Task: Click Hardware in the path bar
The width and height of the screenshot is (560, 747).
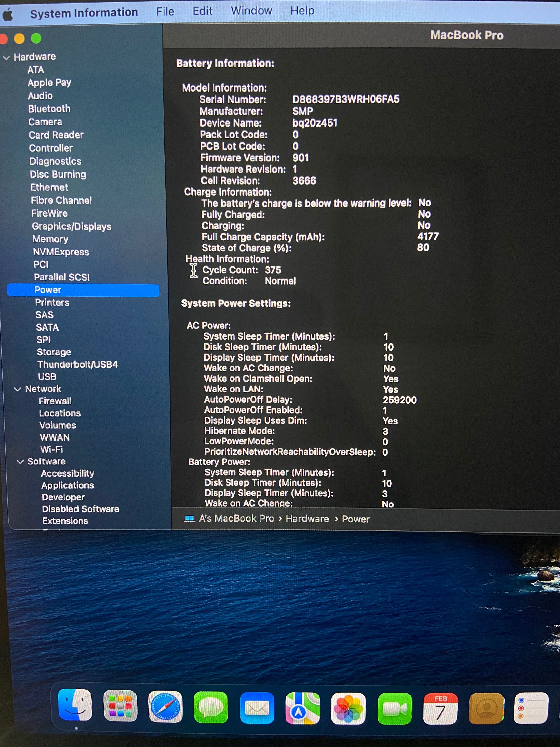Action: pyautogui.click(x=307, y=519)
